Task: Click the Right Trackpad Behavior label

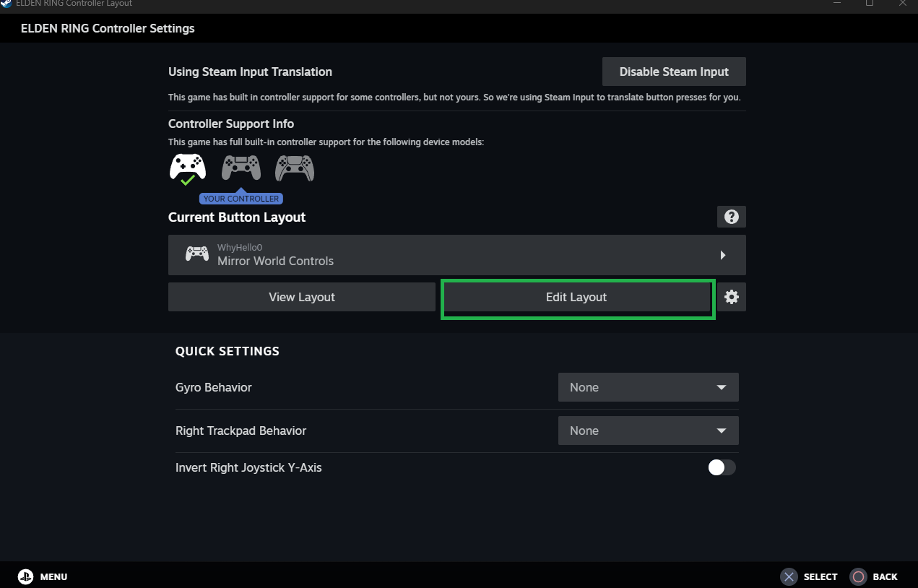Action: point(241,431)
